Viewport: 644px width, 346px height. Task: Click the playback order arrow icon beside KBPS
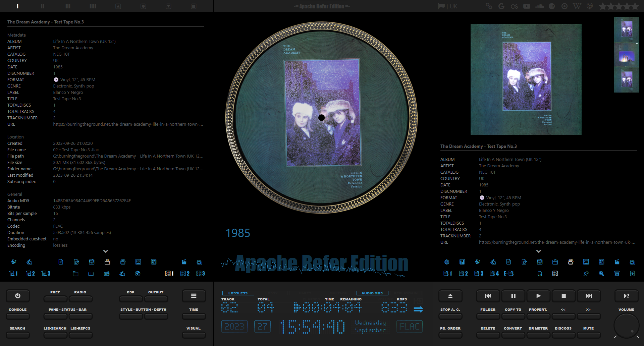pos(418,309)
